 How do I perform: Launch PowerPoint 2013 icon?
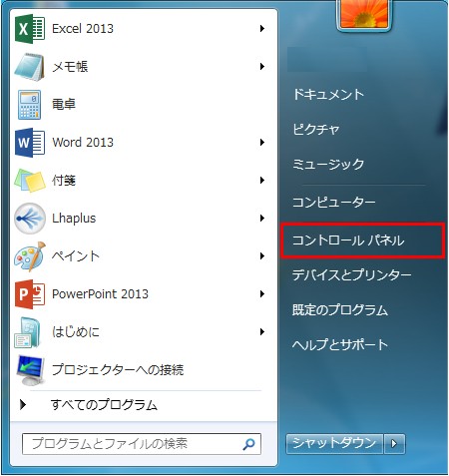pyautogui.click(x=30, y=294)
